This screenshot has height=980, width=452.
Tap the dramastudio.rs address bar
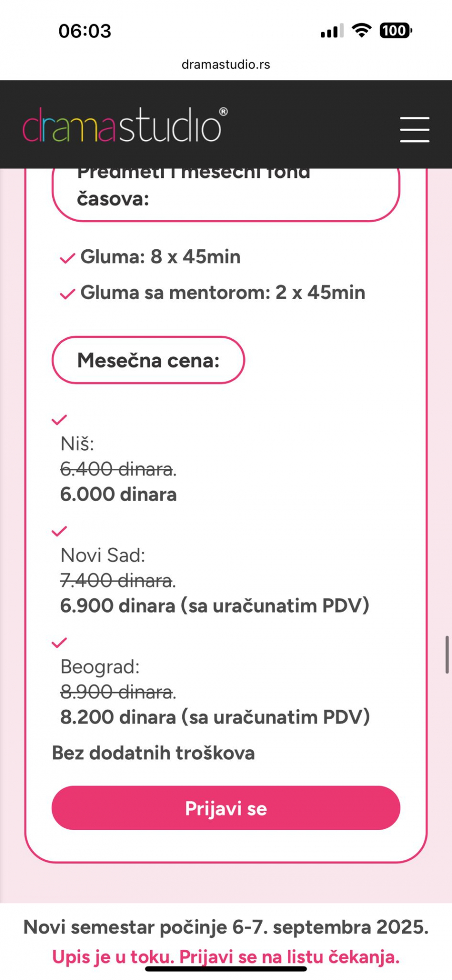click(x=226, y=64)
